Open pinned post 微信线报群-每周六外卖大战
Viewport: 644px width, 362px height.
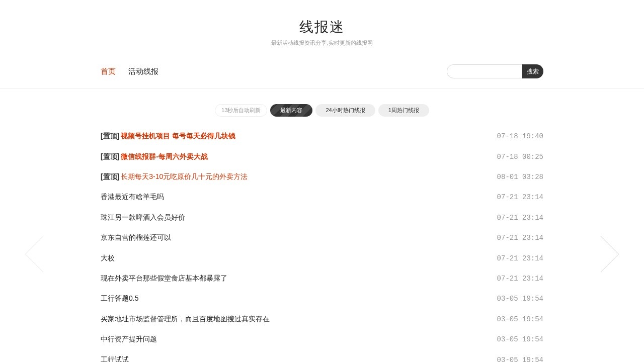click(164, 157)
